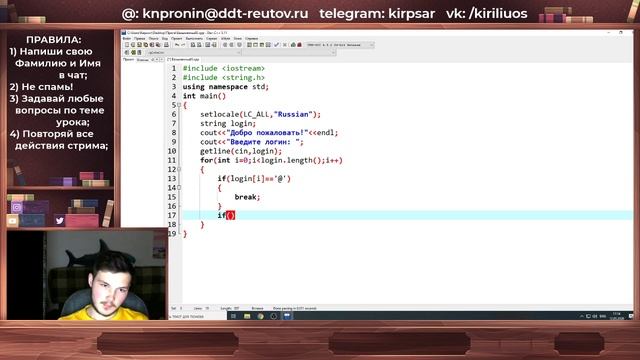Image resolution: width=640 pixels, height=360 pixels.
Task: Click the Delete profiling information icon
Action: 300,45
